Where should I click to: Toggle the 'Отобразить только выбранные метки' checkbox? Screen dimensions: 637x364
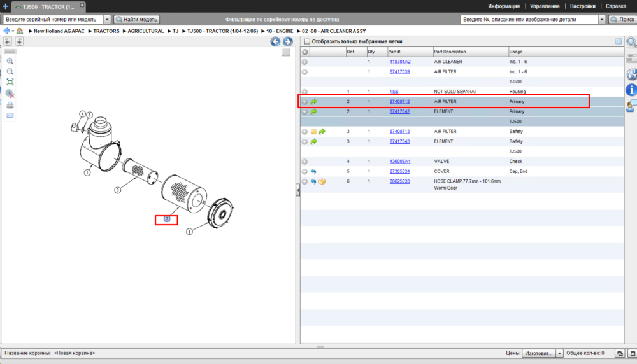click(x=307, y=41)
